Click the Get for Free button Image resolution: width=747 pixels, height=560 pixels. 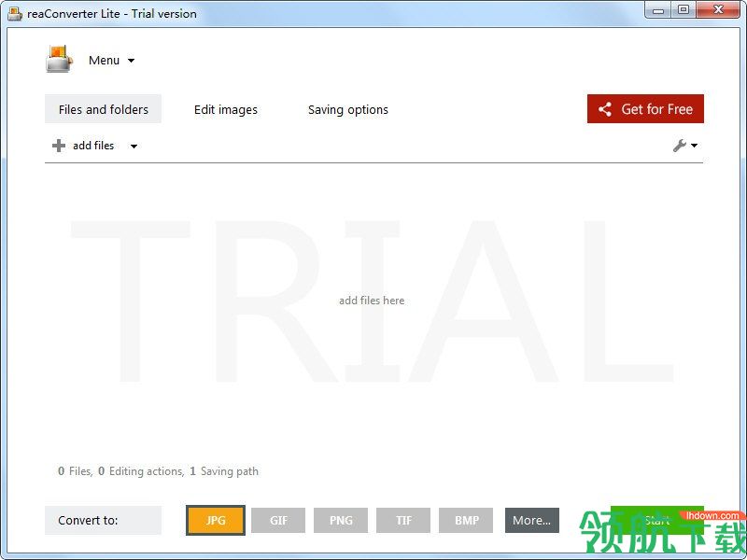645,109
